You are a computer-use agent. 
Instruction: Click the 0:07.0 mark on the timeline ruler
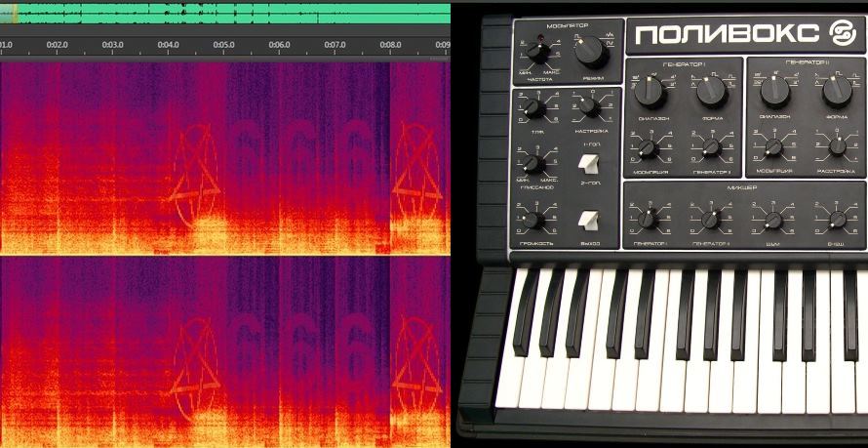(x=335, y=45)
